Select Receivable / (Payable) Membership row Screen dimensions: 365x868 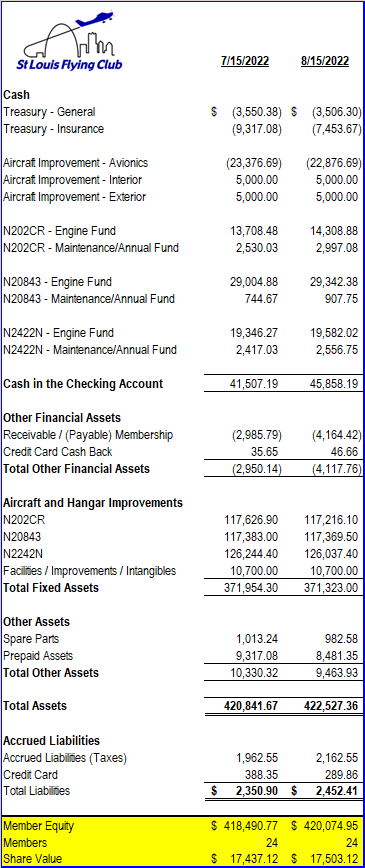coord(183,435)
